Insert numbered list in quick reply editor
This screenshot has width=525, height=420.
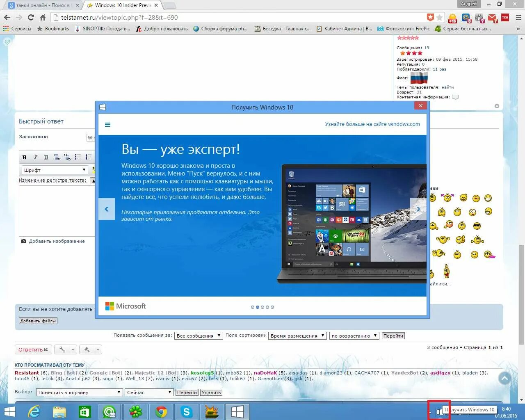(x=89, y=157)
